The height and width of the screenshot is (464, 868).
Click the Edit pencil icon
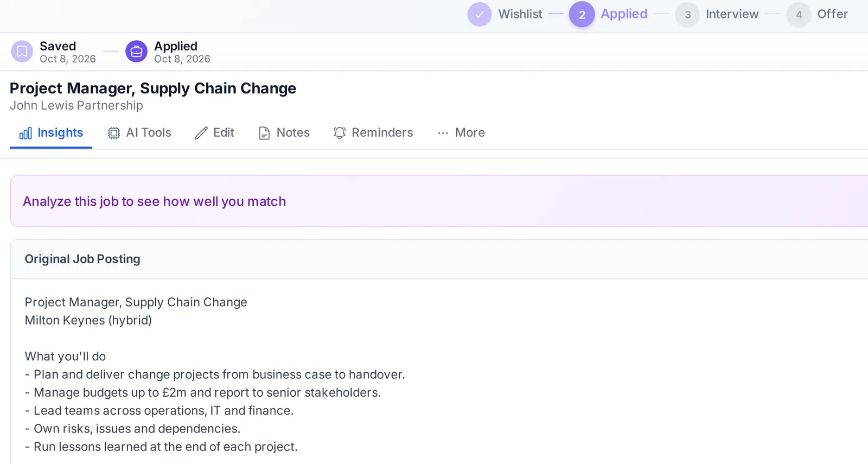(201, 133)
